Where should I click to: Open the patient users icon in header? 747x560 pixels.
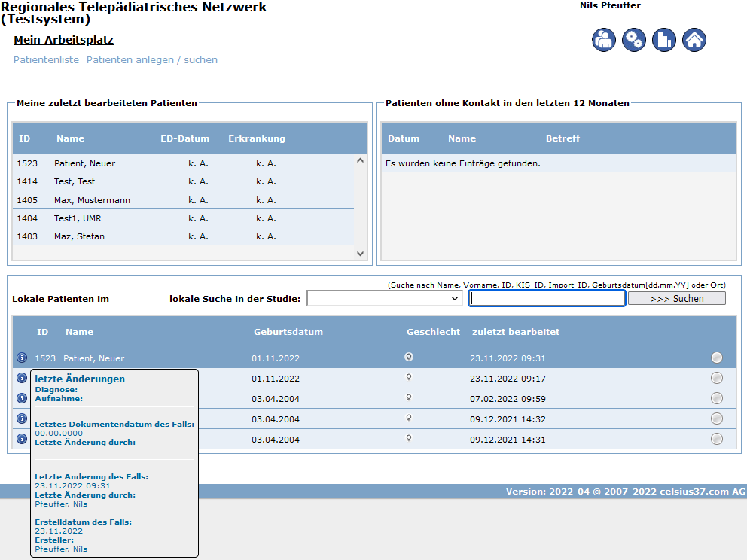tap(604, 40)
